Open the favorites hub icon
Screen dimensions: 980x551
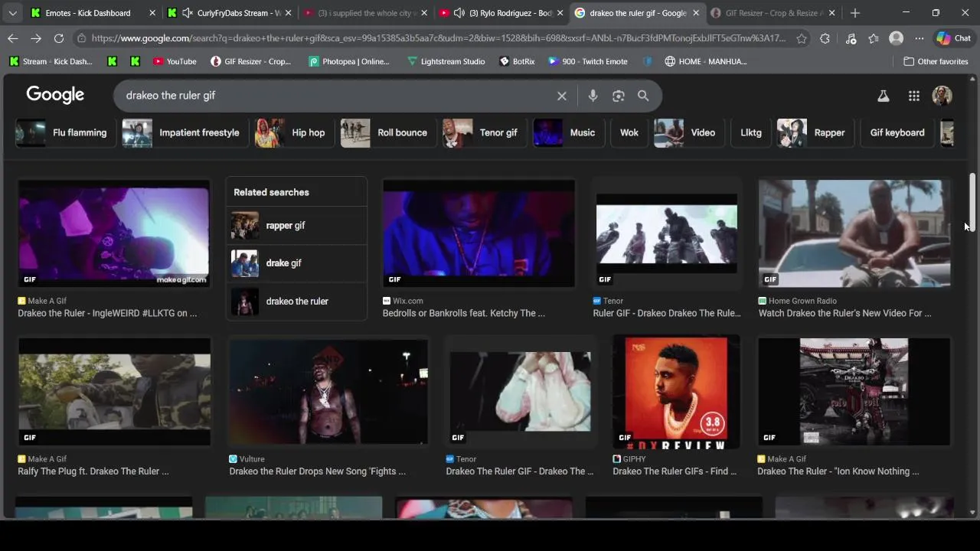[874, 38]
